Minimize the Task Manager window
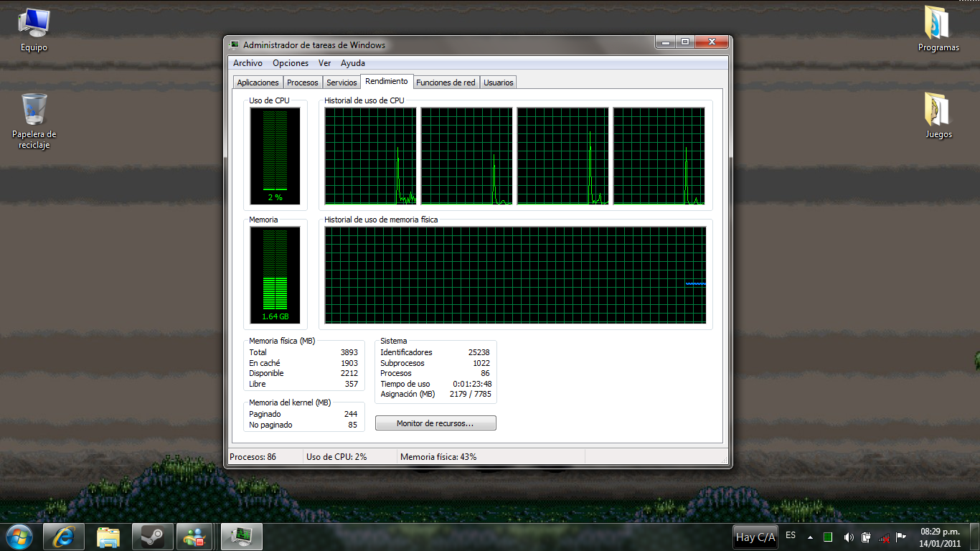The height and width of the screenshot is (551, 980). click(665, 42)
